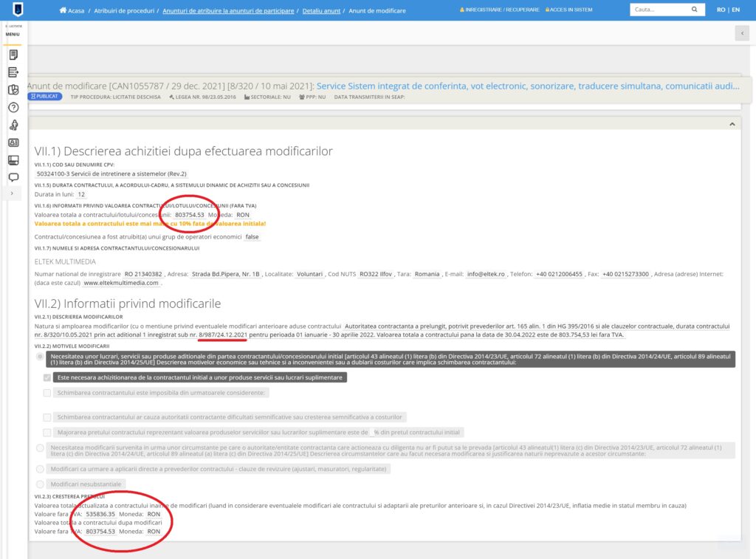Click the MENIU label in sidebar

coord(13,34)
